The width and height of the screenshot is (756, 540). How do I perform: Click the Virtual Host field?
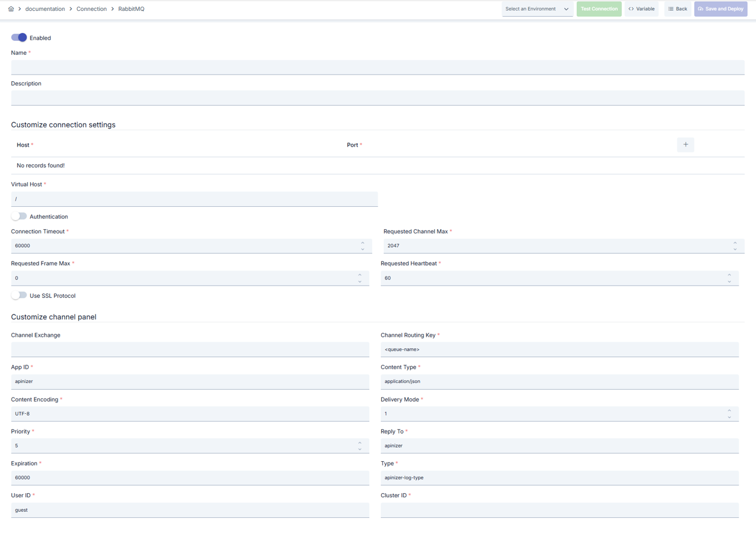[x=194, y=199]
